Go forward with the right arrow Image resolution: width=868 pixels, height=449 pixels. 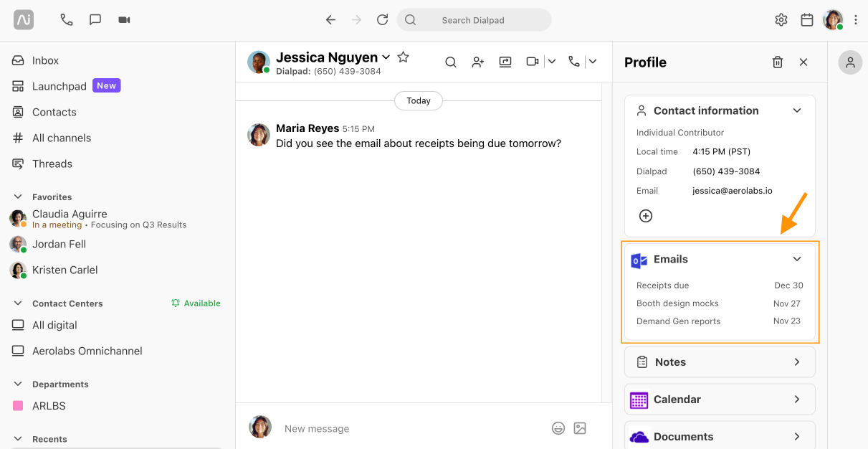click(x=356, y=20)
